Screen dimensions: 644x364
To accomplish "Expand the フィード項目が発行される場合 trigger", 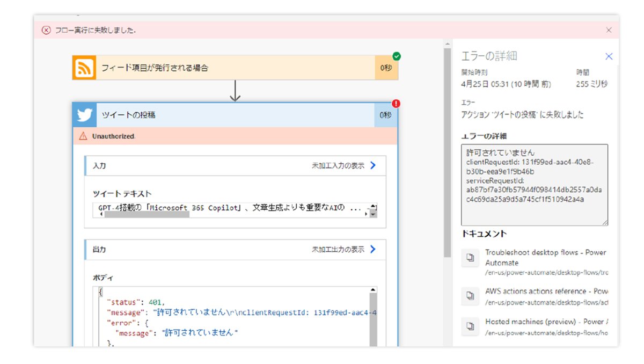I will pos(236,68).
